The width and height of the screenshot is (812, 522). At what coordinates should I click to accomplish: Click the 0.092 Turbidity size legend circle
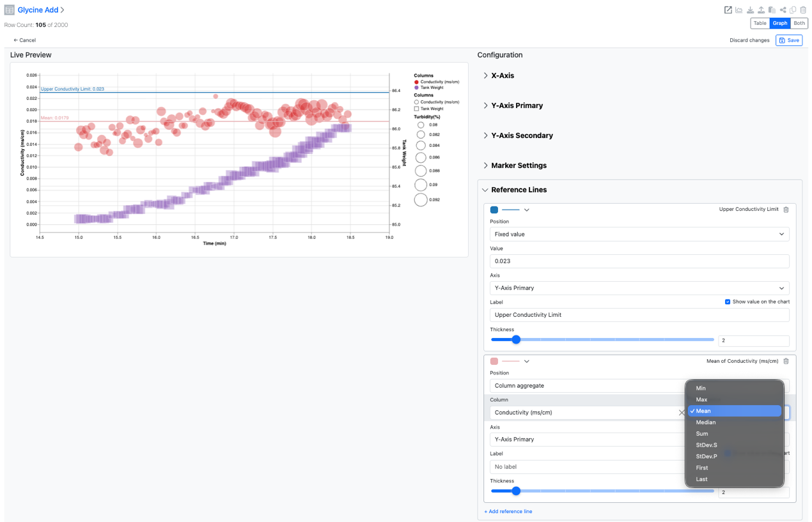(x=421, y=200)
